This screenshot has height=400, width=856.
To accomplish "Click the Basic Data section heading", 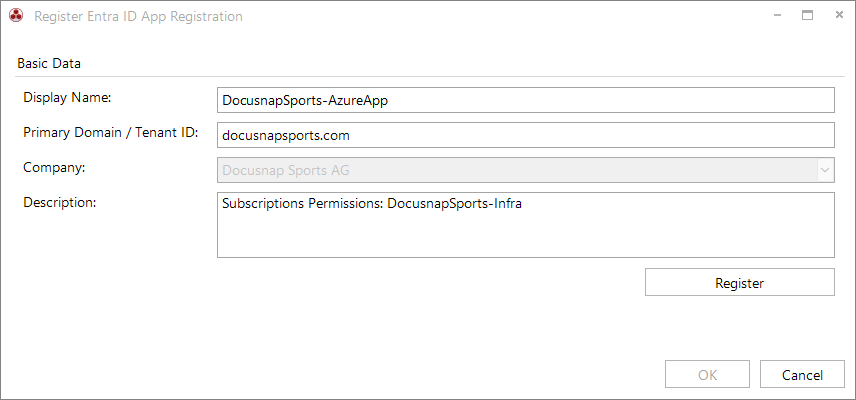I will click(49, 63).
